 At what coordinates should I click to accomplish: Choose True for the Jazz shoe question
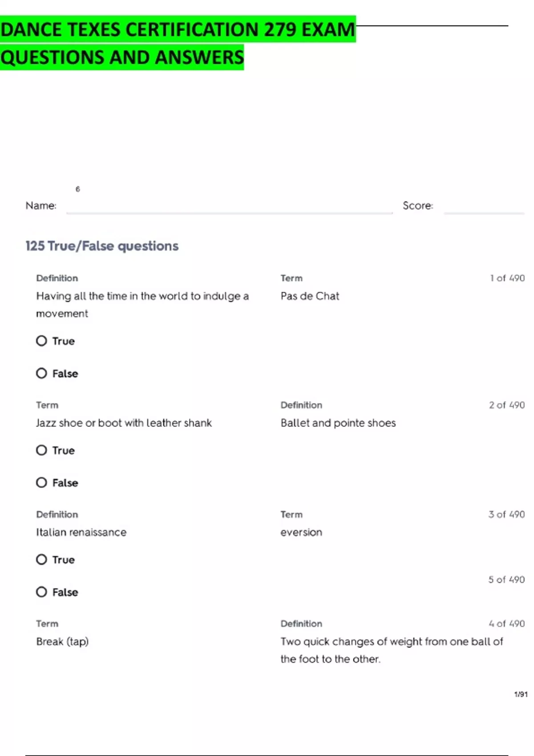[41, 450]
